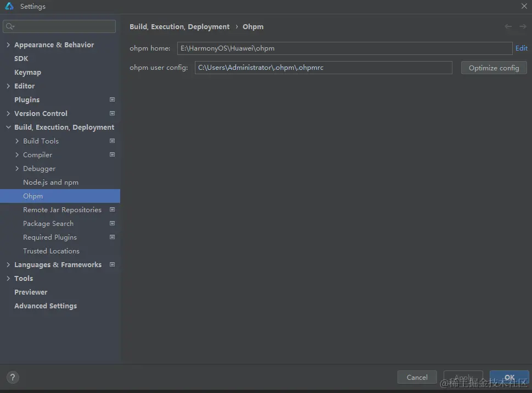This screenshot has width=532, height=393.
Task: Close the Settings dialog with the X
Action: pos(524,6)
